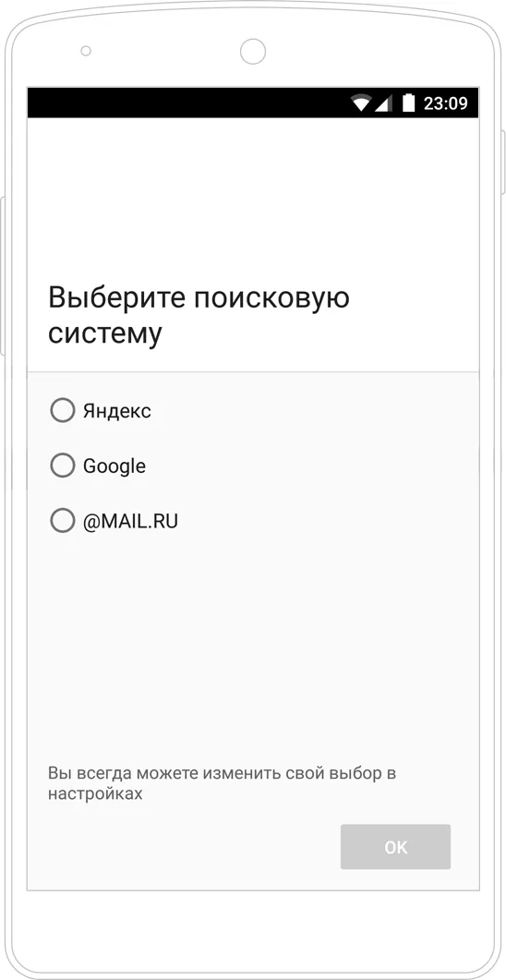Select the Яндекс radio button
This screenshot has height=980, width=506.
[63, 411]
